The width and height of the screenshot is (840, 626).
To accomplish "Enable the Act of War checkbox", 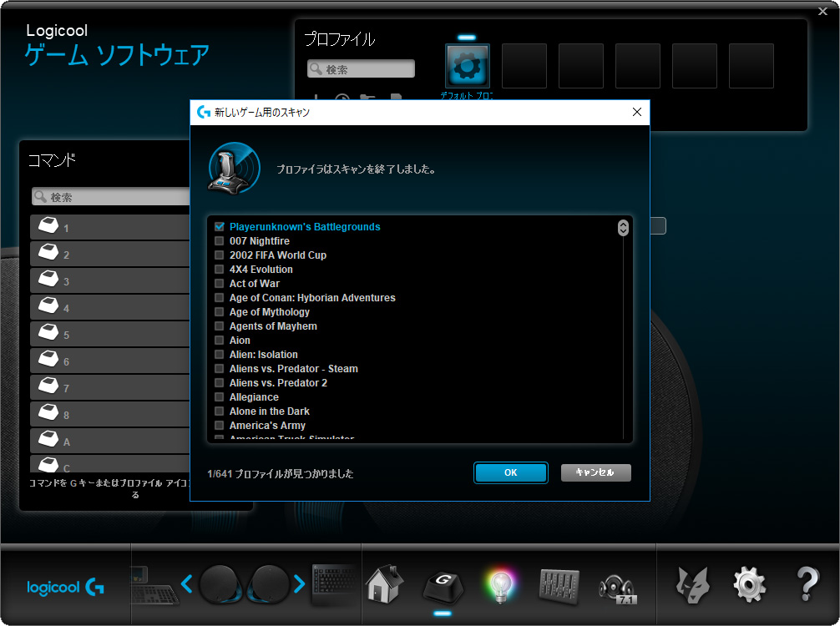I will pyautogui.click(x=219, y=283).
